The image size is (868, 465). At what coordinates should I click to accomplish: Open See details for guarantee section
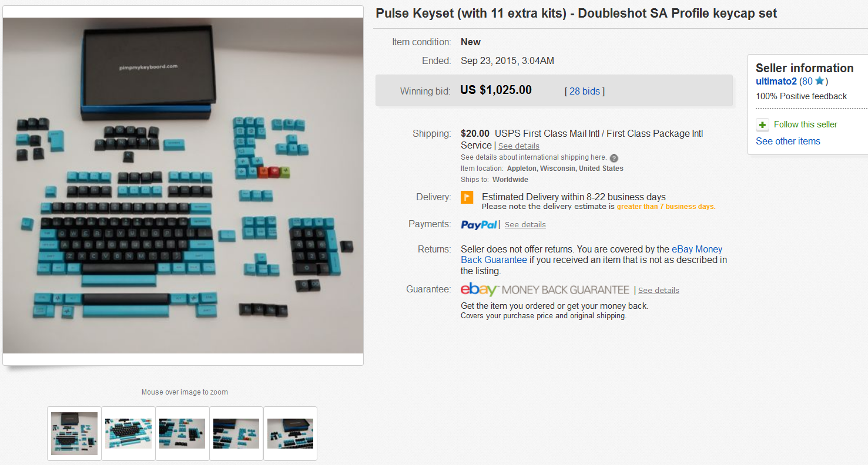pos(659,290)
